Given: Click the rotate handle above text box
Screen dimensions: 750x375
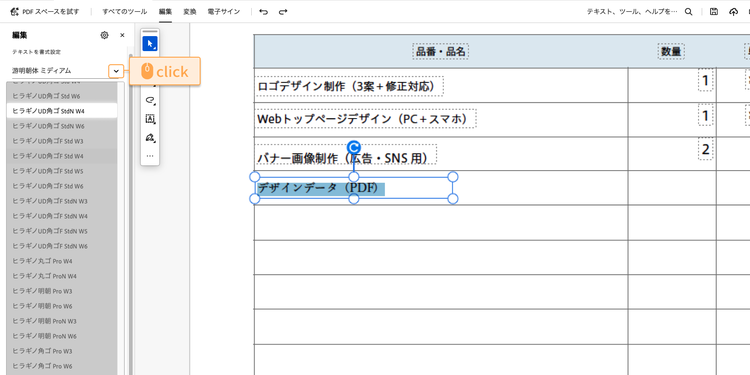Looking at the screenshot, I should pos(353,147).
